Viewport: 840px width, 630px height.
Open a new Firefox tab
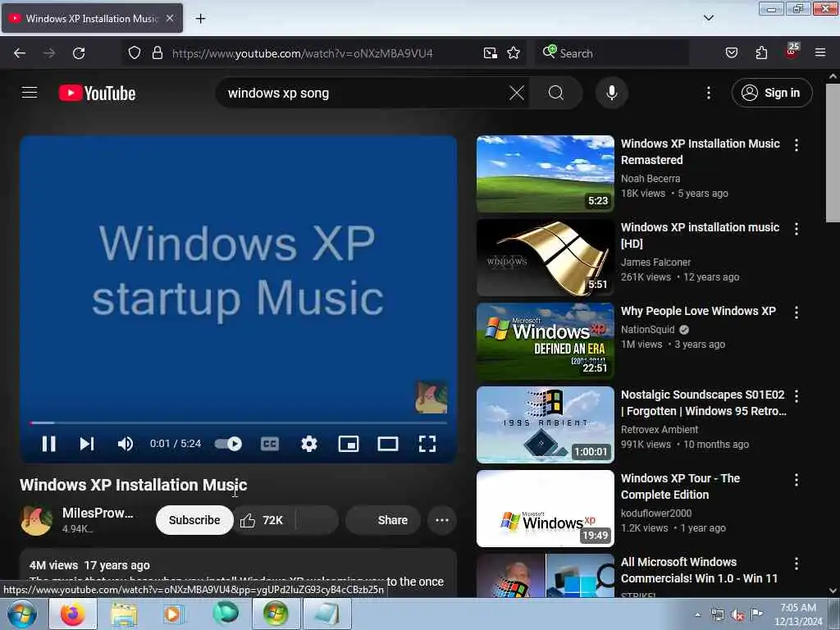(x=200, y=19)
